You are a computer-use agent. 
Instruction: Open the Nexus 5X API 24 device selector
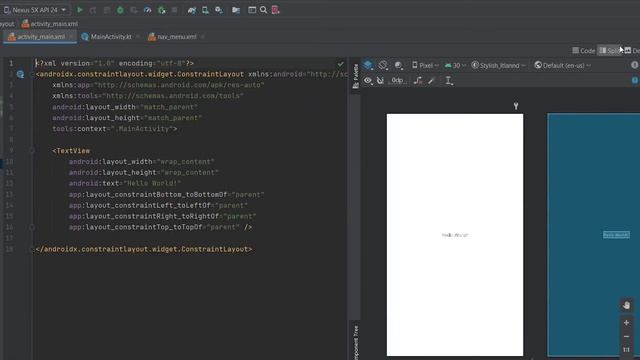tap(35, 10)
